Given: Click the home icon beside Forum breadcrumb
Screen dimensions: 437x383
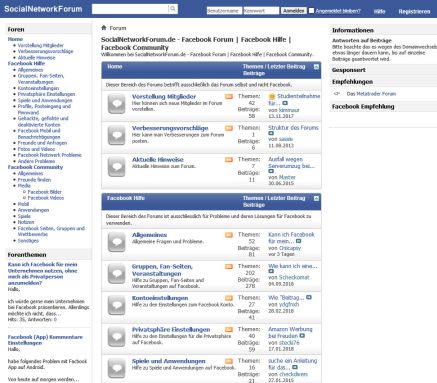Looking at the screenshot, I should [x=104, y=28].
